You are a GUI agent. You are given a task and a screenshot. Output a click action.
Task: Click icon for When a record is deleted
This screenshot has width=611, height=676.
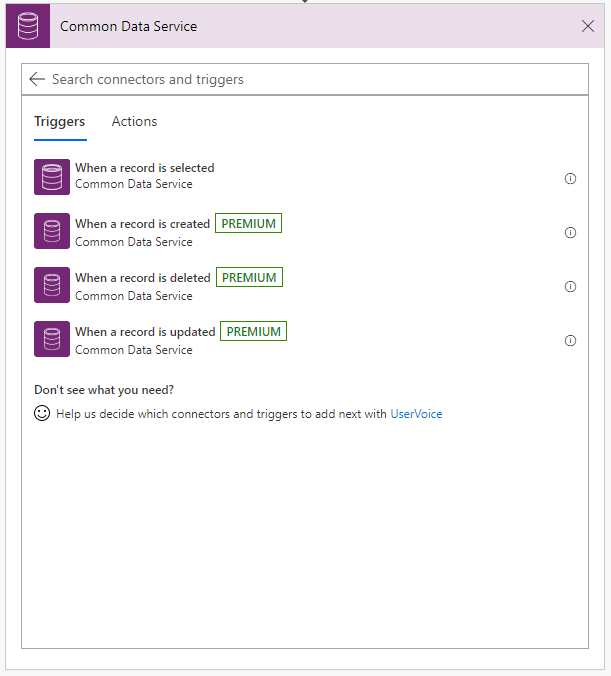coord(52,285)
